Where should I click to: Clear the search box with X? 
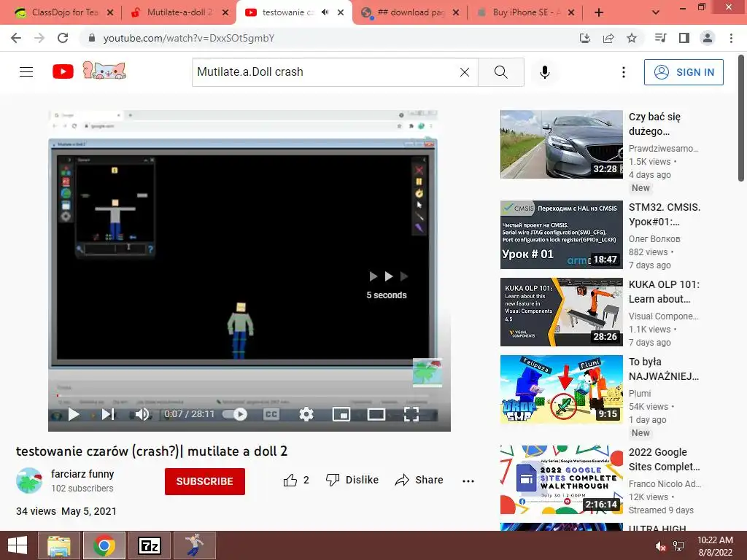(465, 72)
